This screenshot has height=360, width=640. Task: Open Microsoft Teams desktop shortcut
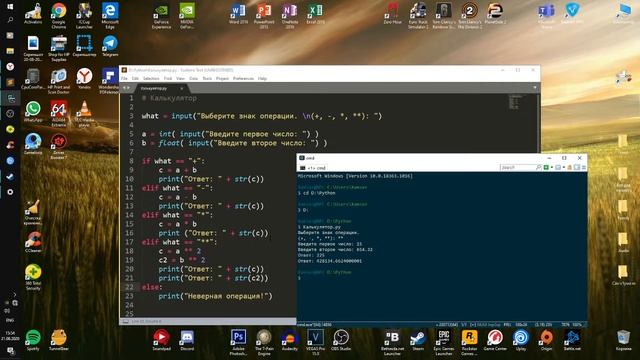[x=546, y=16]
